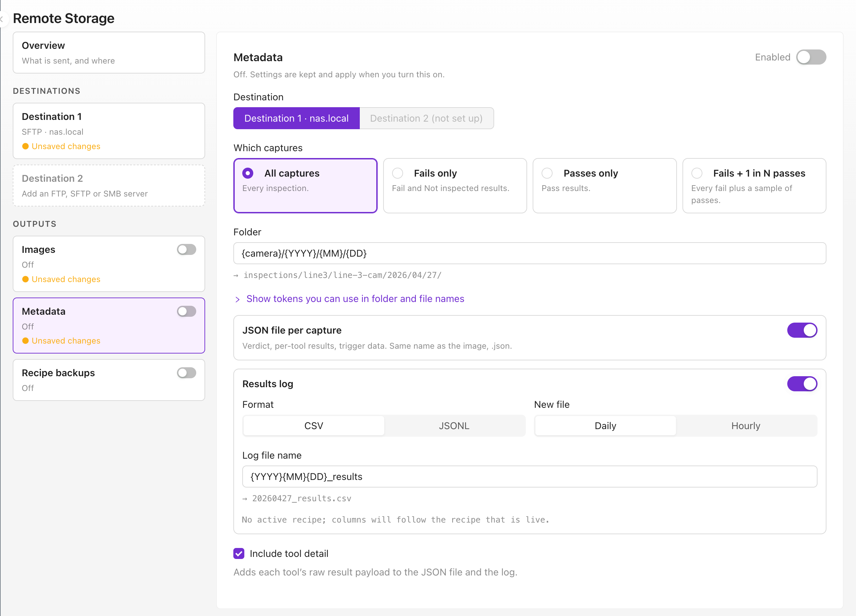Viewport: 856px width, 616px height.
Task: Turn on Images output in sidebar
Action: click(187, 249)
